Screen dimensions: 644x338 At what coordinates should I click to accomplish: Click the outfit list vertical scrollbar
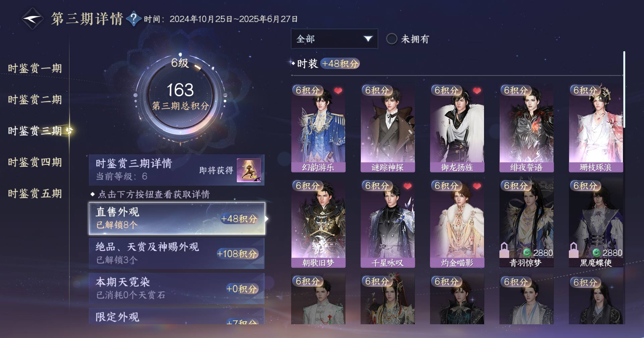click(x=624, y=89)
